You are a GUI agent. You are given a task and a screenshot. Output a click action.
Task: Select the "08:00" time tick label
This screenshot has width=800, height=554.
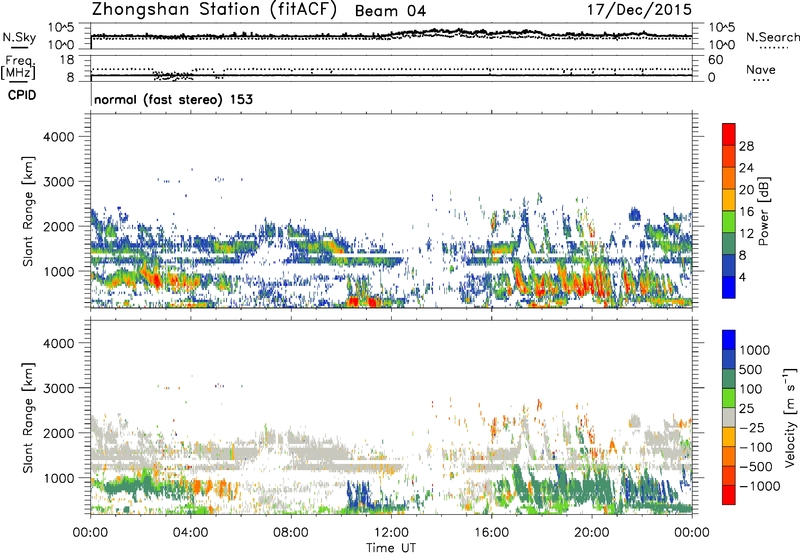(x=290, y=533)
